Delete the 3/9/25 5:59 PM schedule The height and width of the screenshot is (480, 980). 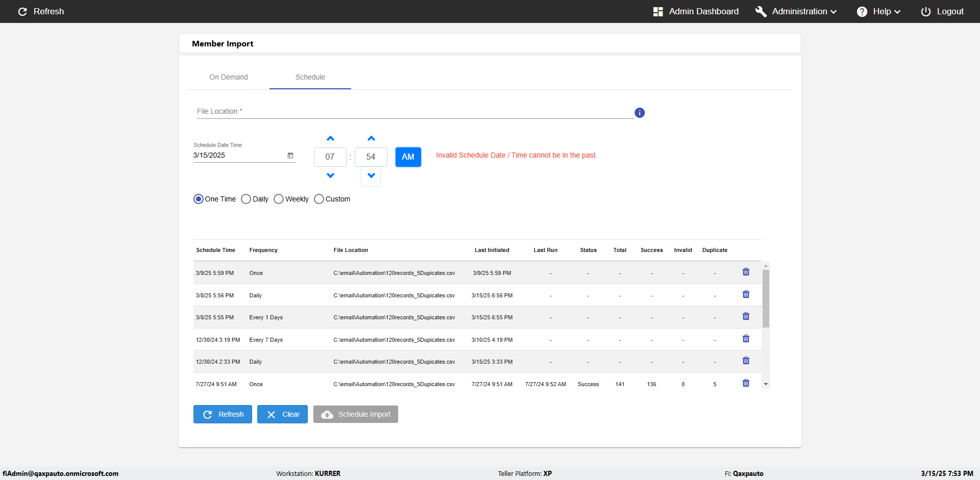click(746, 272)
